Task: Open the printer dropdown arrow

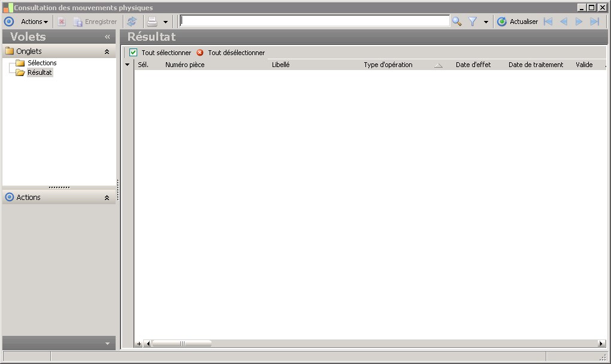Action: coord(165,22)
